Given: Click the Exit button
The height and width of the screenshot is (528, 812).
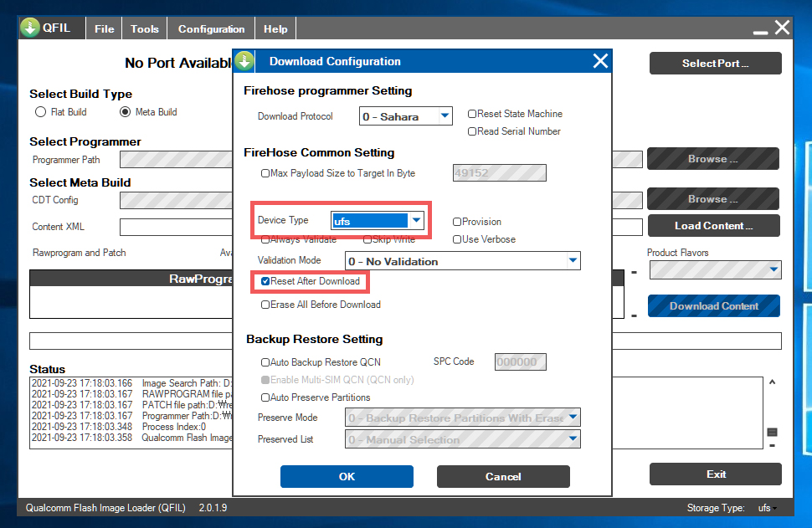Looking at the screenshot, I should click(716, 474).
